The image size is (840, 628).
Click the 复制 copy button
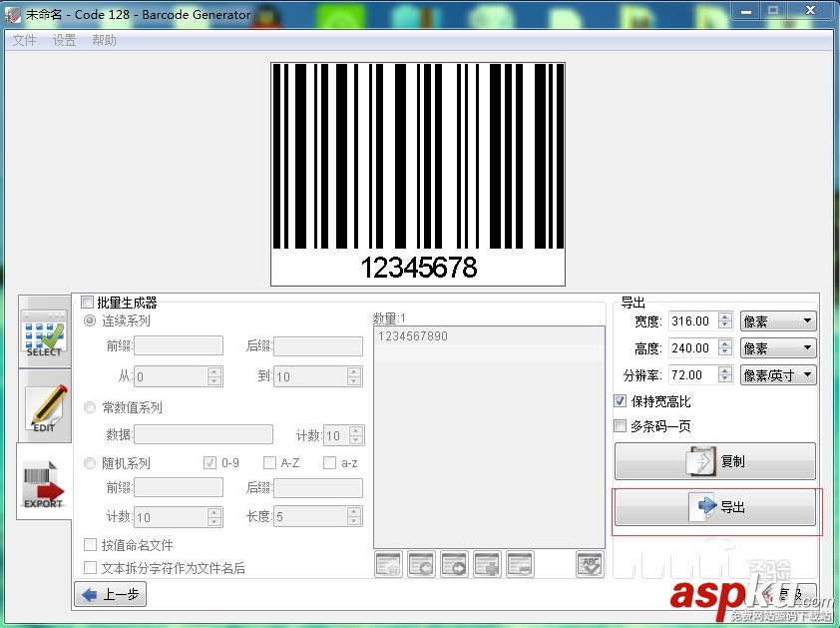[715, 461]
